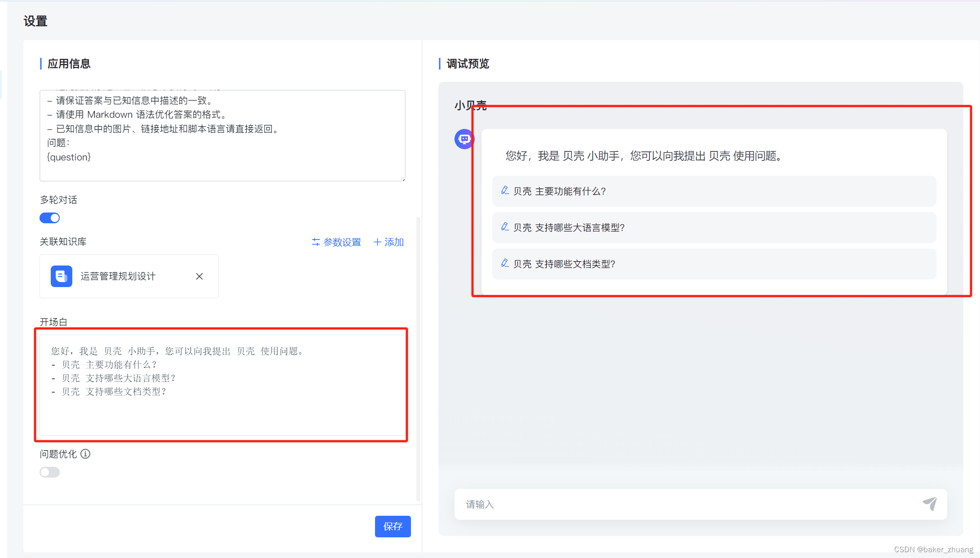Click the chatbot avatar icon in the preview
This screenshot has height=558, width=980.
point(464,139)
